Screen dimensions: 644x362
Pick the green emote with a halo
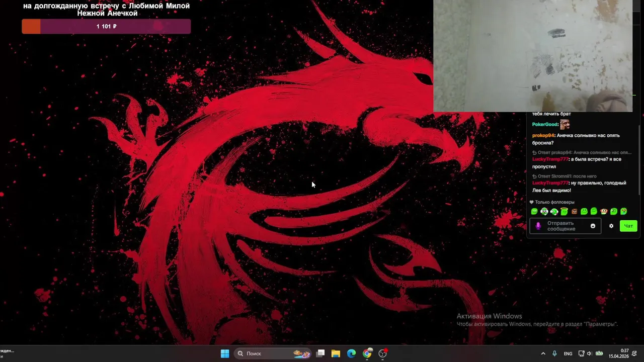564,212
